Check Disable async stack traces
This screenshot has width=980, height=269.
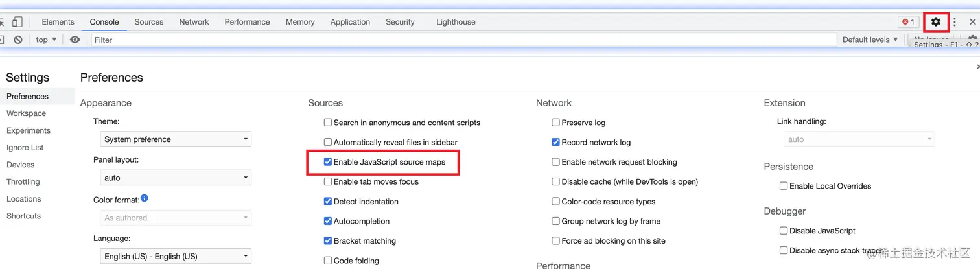784,250
